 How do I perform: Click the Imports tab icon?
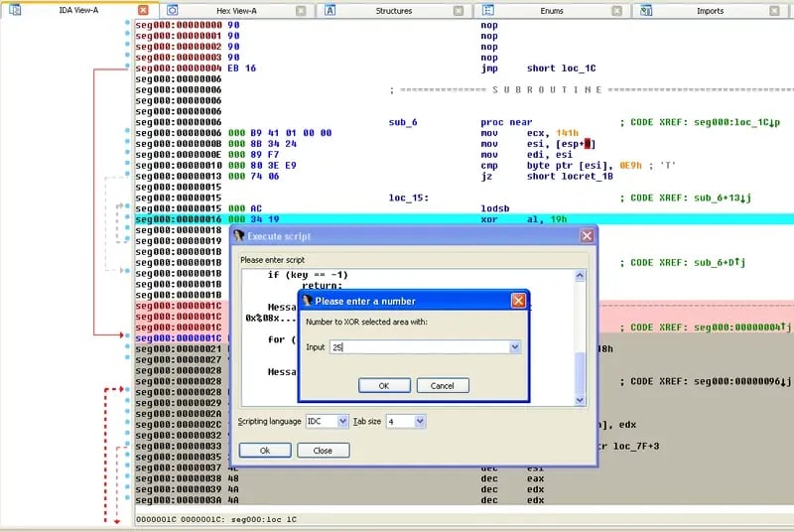pyautogui.click(x=647, y=10)
